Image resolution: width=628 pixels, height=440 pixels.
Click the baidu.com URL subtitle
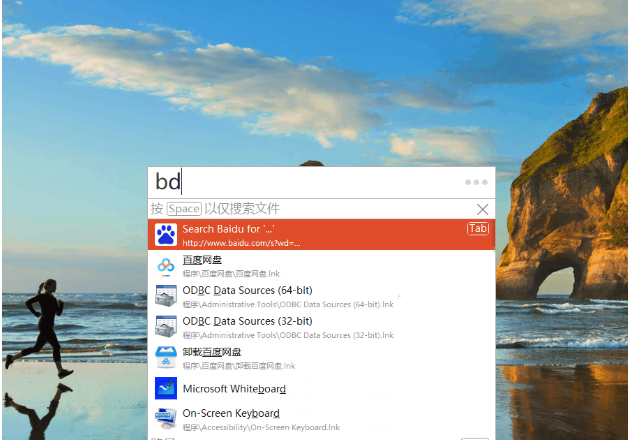(242, 243)
